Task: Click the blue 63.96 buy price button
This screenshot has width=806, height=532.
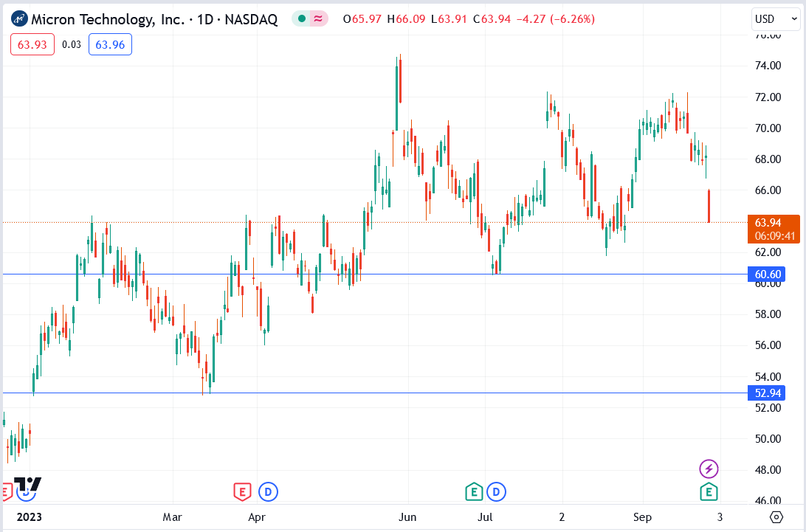Action: point(110,45)
